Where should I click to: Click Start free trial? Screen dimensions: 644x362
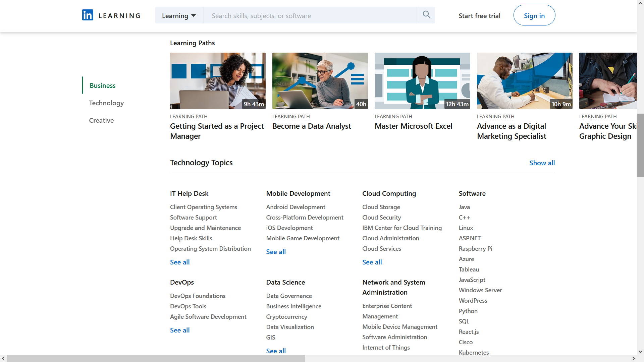(479, 16)
